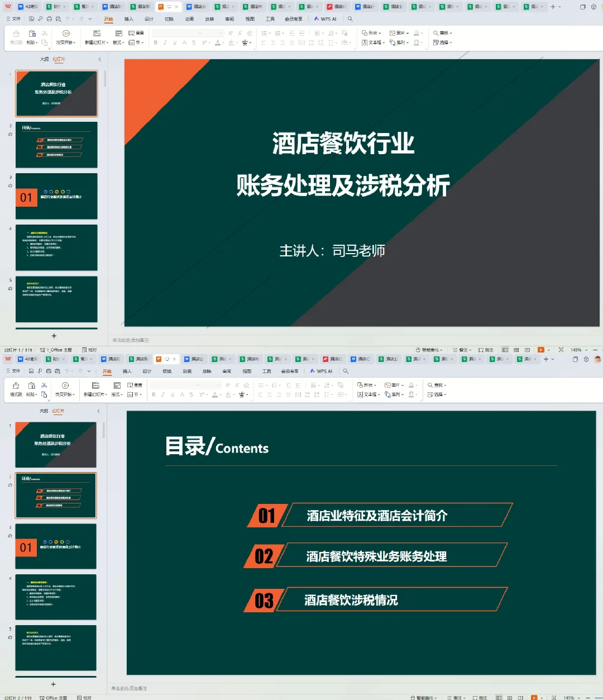This screenshot has height=700, width=603.
Task: Click the Print icon in quick access bar
Action: [x=50, y=18]
